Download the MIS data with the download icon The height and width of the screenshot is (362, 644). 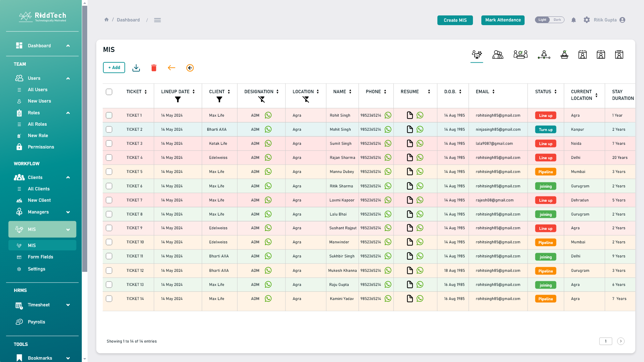pyautogui.click(x=136, y=68)
